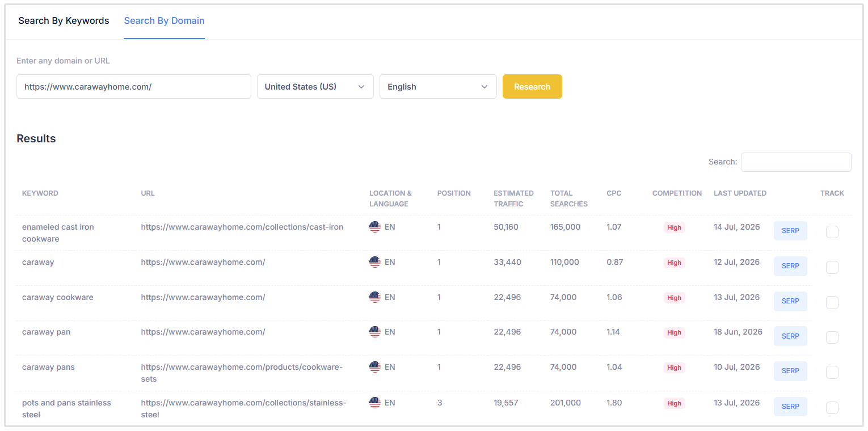
Task: Tick track checkbox for pots and pans stainless steel
Action: pyautogui.click(x=832, y=408)
